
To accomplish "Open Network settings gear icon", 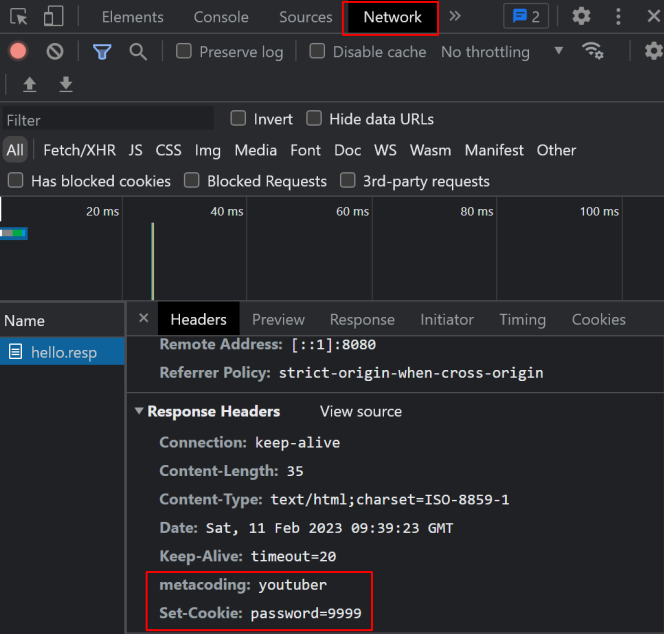I will point(653,51).
